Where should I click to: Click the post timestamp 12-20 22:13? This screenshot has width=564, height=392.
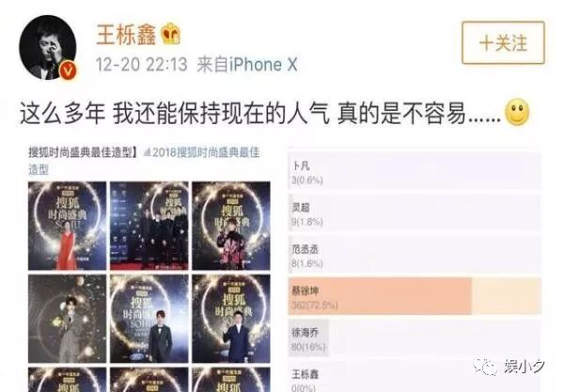tap(141, 65)
